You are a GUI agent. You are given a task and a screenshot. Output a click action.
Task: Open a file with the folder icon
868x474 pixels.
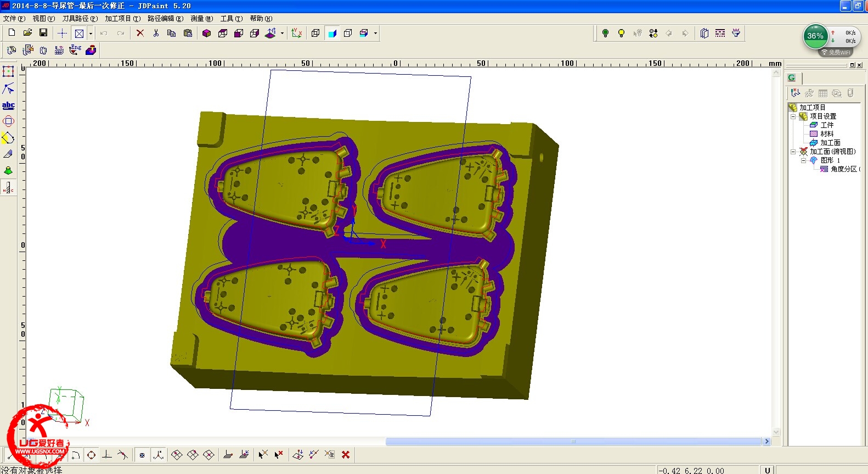click(x=27, y=33)
